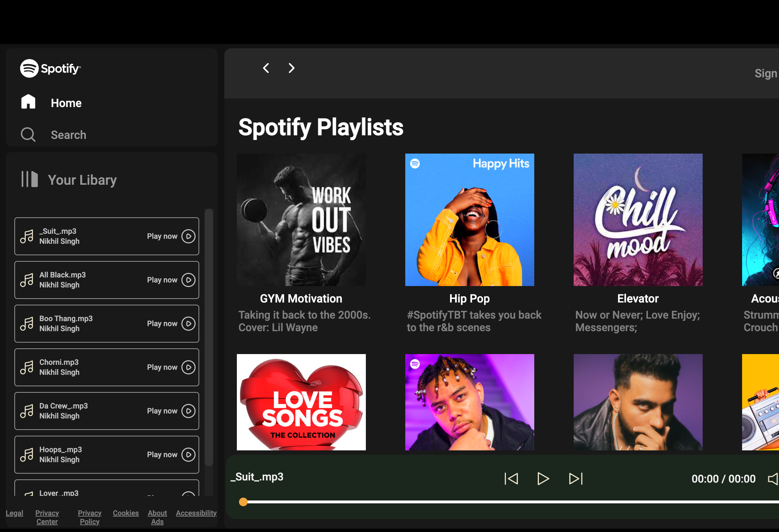Open the Search menu item
Screen dimensions: 779x532
click(x=68, y=135)
